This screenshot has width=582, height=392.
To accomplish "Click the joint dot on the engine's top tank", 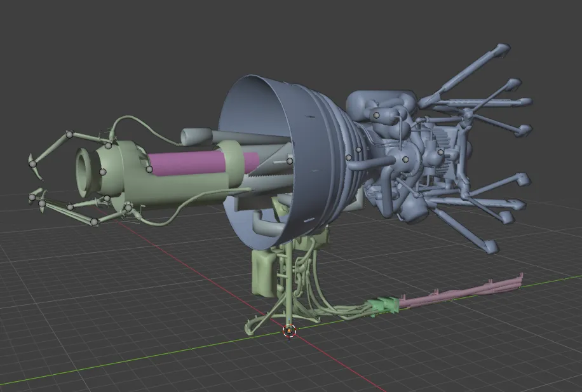I will click(x=376, y=116).
